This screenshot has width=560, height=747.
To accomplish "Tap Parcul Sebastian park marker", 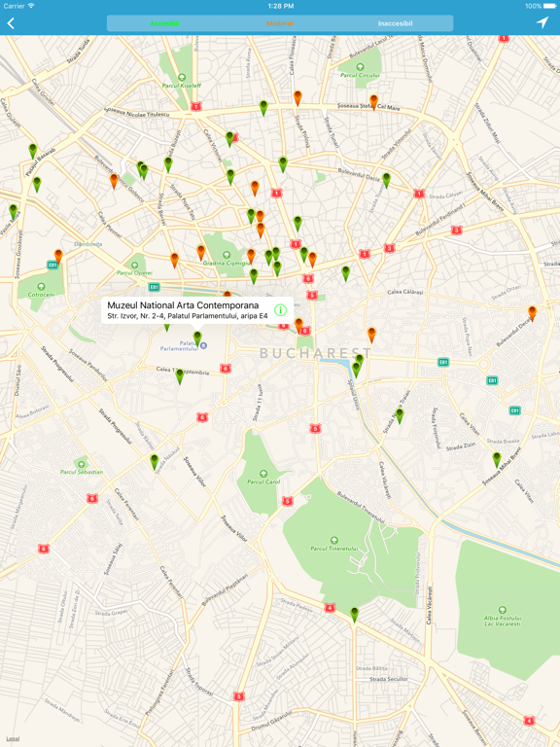I will click(x=82, y=464).
